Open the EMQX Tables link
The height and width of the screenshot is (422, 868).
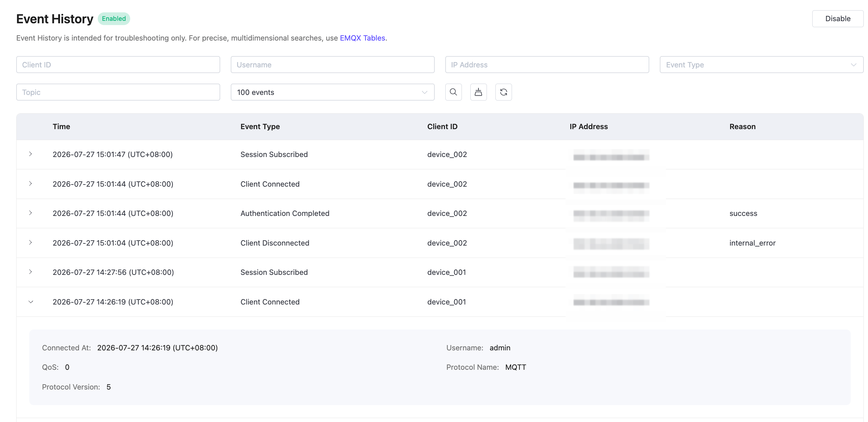pos(362,38)
